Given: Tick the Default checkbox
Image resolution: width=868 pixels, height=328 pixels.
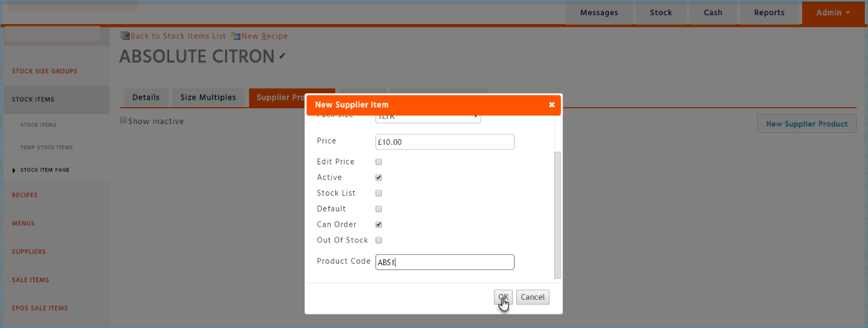Looking at the screenshot, I should 379,209.
